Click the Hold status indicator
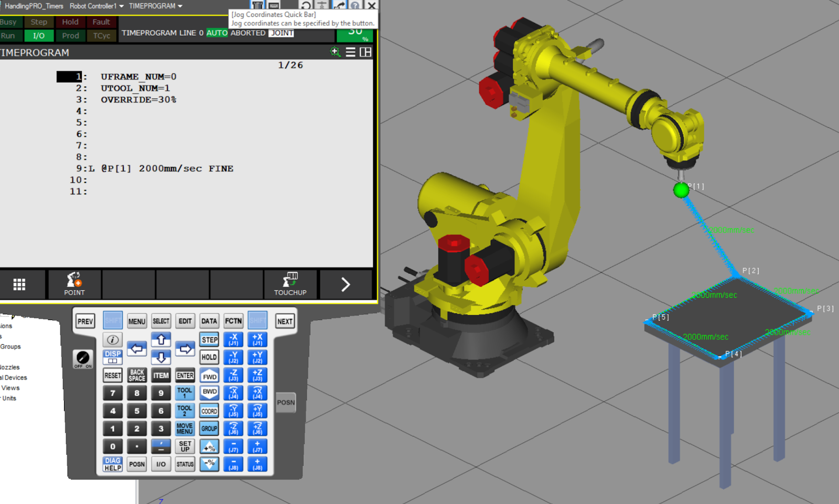The width and height of the screenshot is (839, 504). 70,22
